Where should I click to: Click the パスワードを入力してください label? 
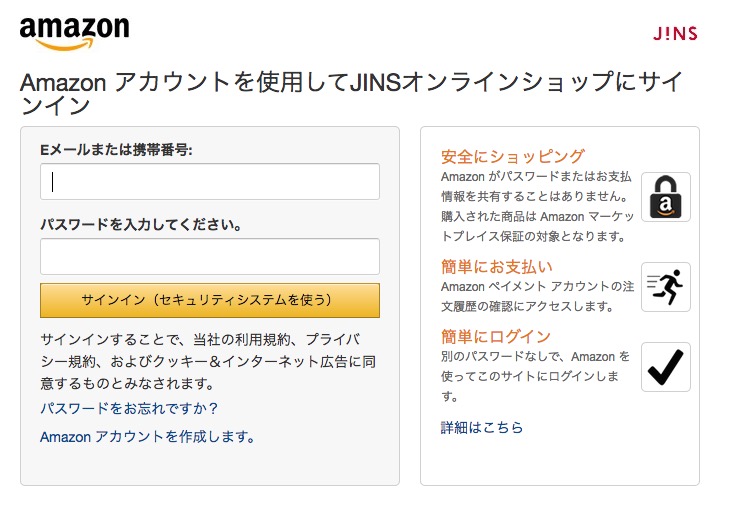click(140, 224)
